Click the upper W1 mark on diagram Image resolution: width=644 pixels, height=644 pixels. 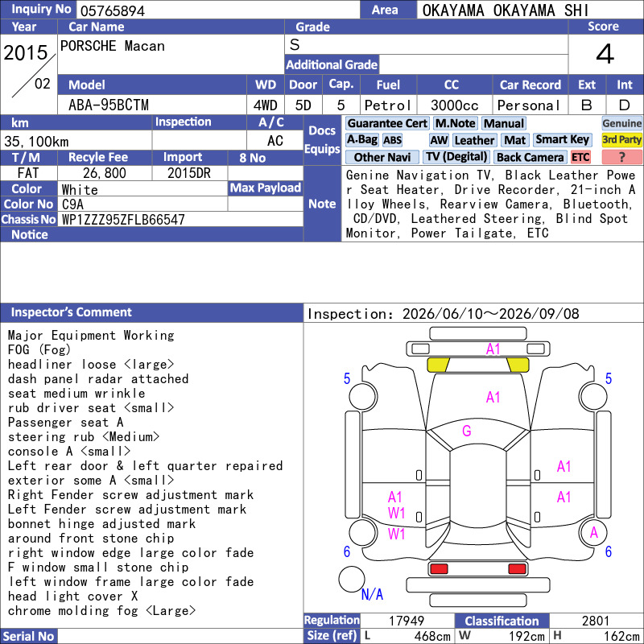tap(396, 513)
